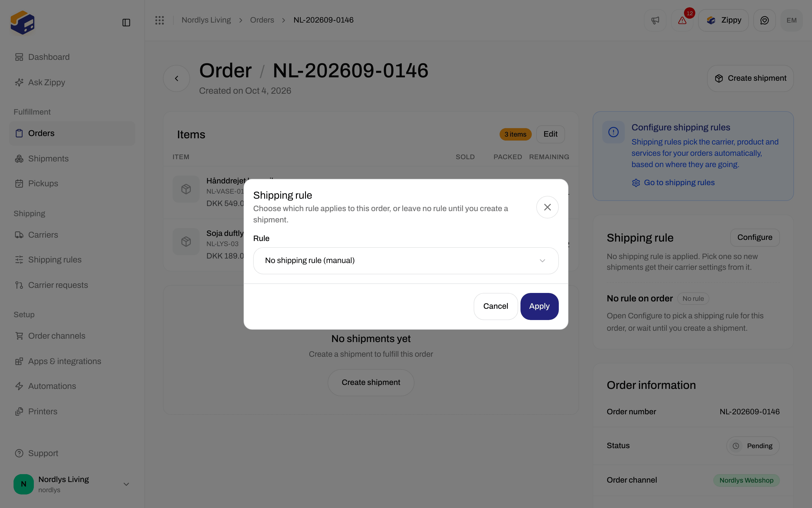Open announcements megaphone icon

click(655, 20)
